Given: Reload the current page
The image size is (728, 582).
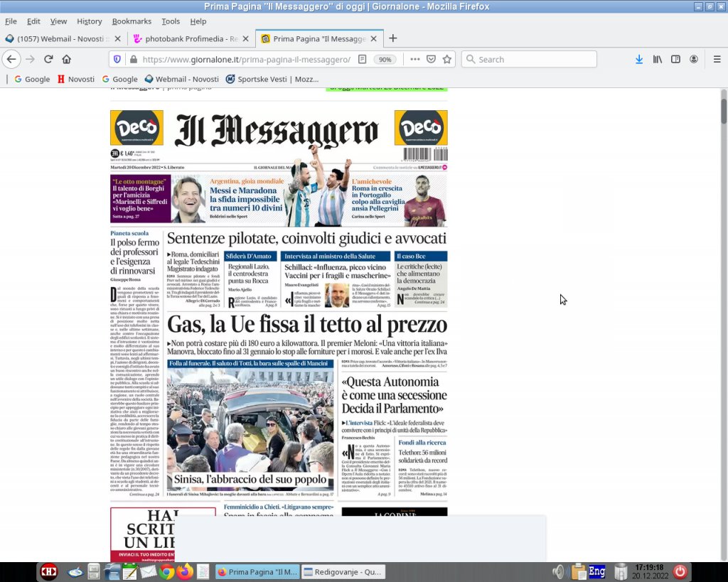Looking at the screenshot, I should 48,60.
